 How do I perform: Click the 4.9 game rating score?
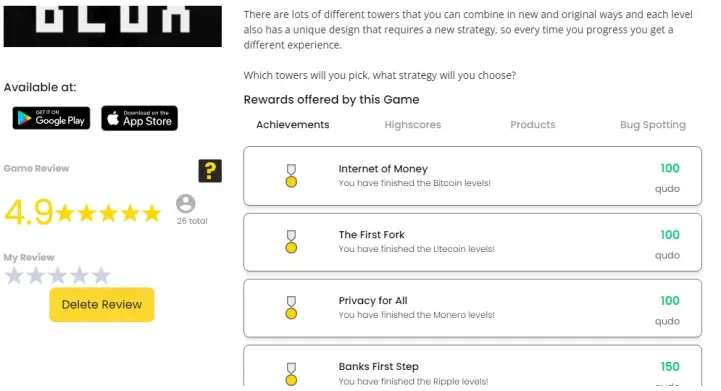29,213
